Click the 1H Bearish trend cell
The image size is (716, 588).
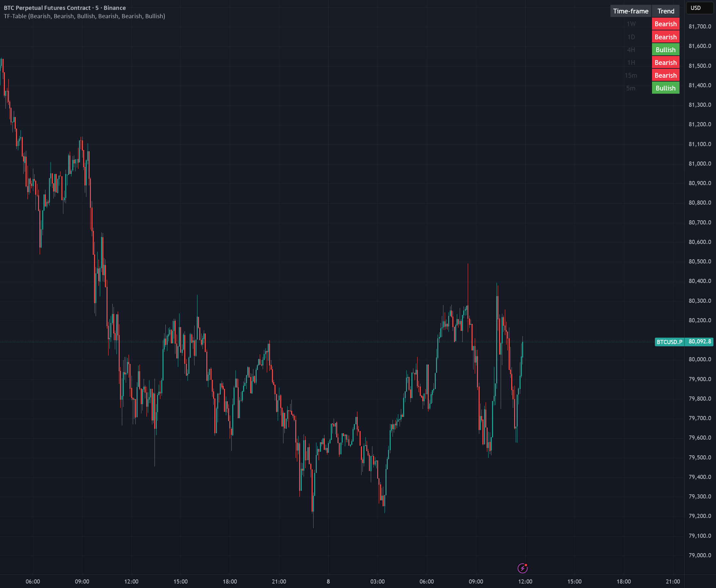coord(665,63)
